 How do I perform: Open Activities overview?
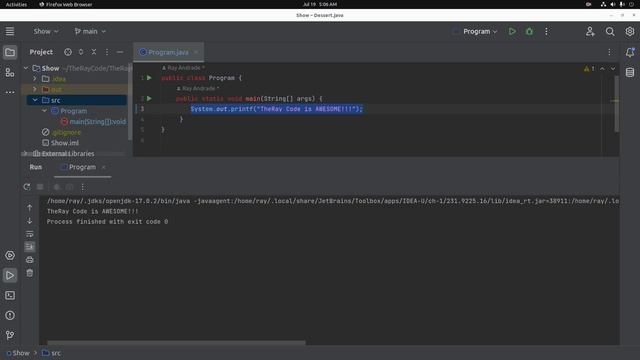pyautogui.click(x=16, y=4)
